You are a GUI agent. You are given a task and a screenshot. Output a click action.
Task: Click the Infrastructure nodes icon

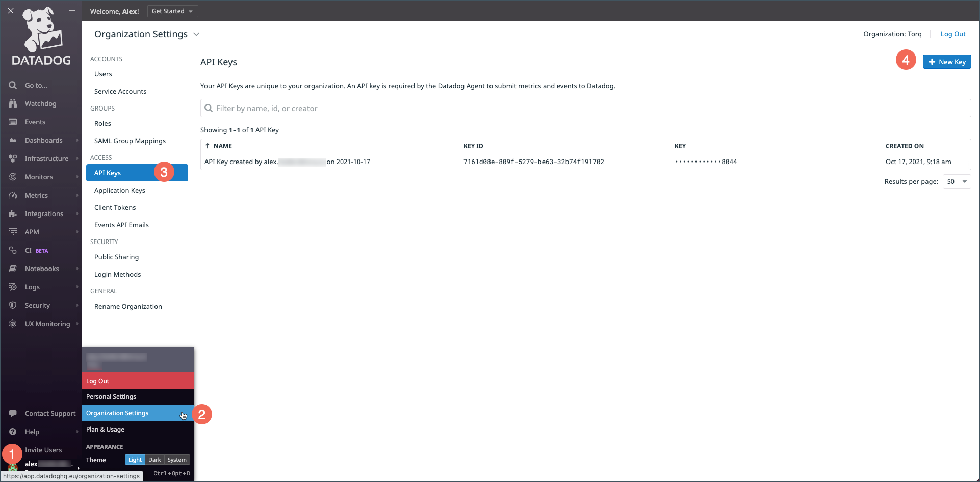(13, 158)
